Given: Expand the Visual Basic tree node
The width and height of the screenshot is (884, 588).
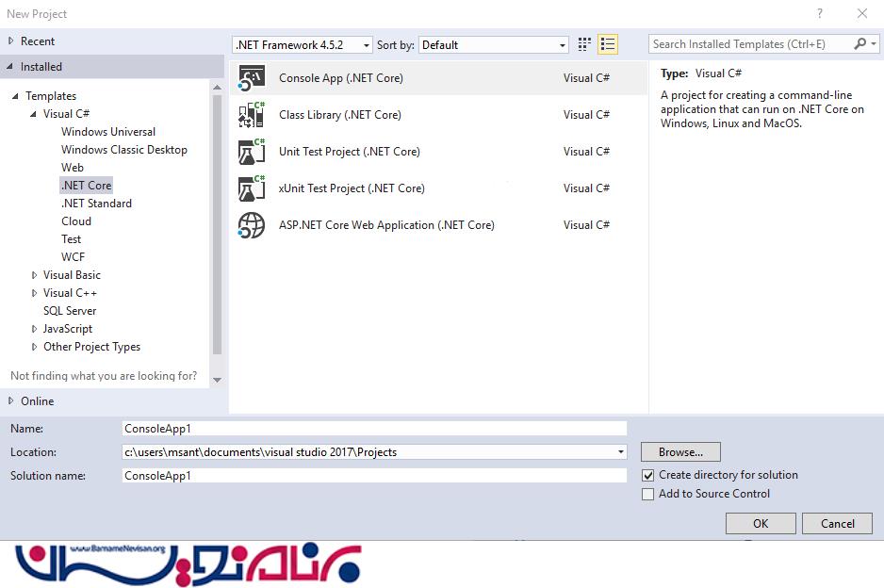Looking at the screenshot, I should pyautogui.click(x=35, y=275).
